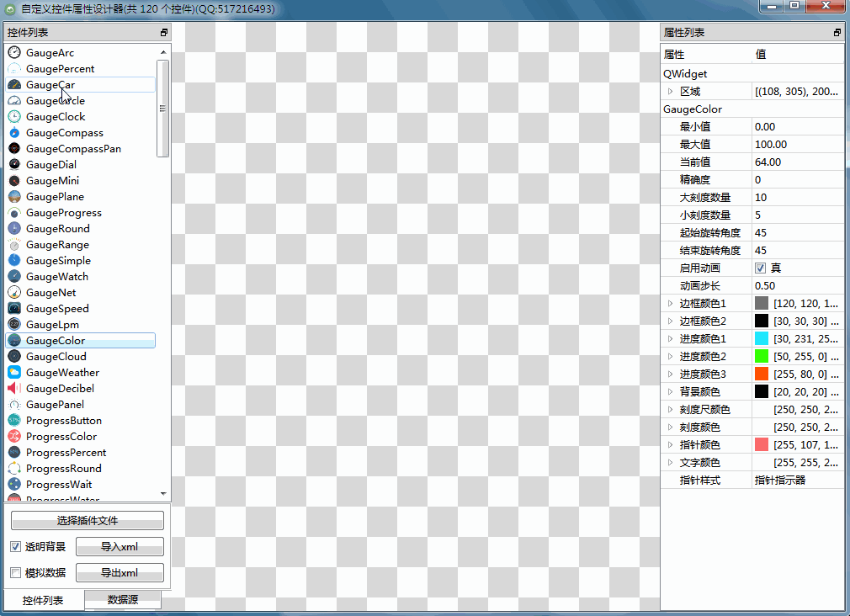Click the control list scrollbar
This screenshot has width=850, height=616.
pos(163,108)
